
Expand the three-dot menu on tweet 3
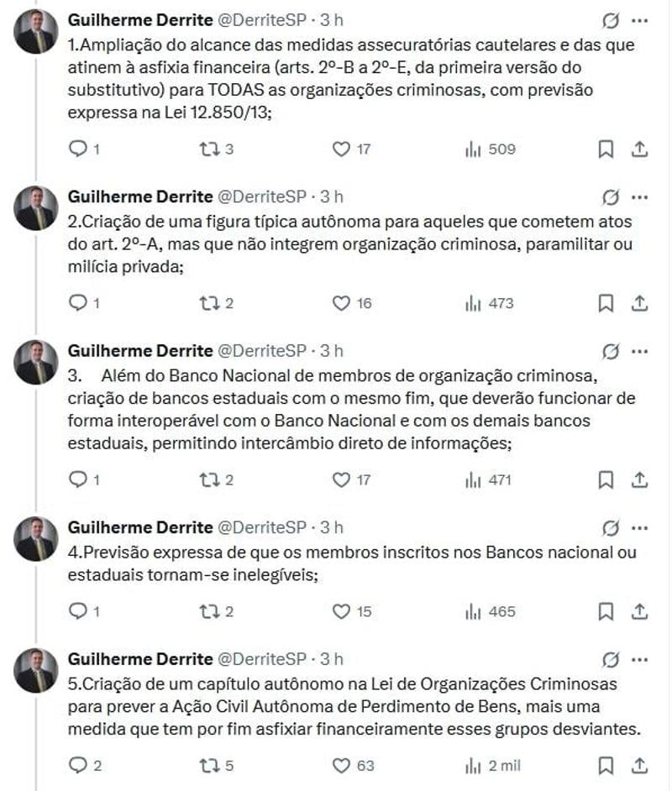pos(640,351)
